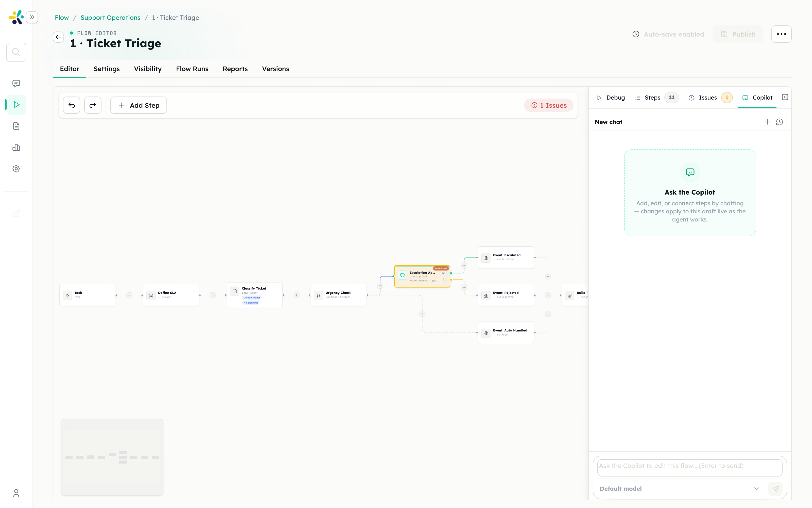Open the documents icon in the sidebar
The width and height of the screenshot is (812, 508).
(16, 126)
